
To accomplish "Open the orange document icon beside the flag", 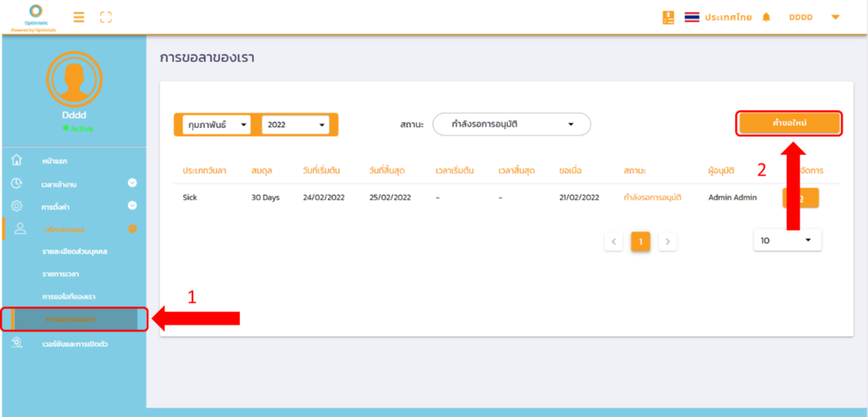I will (x=668, y=17).
